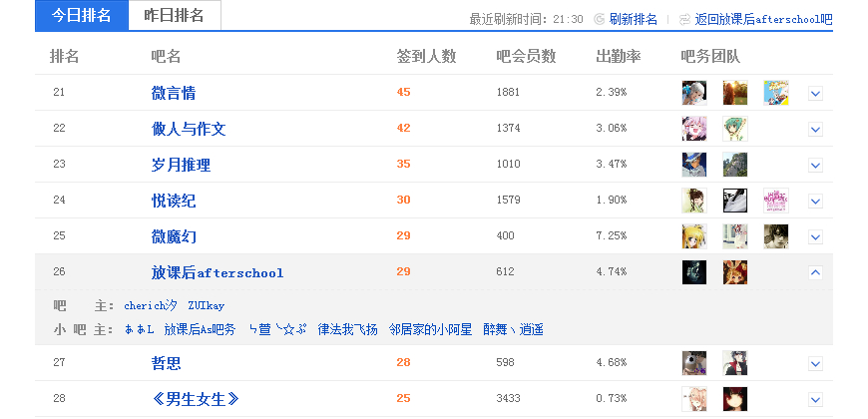Screen dimensions: 868x419
Task: Click the 刷新排名 link
Action: (x=634, y=19)
